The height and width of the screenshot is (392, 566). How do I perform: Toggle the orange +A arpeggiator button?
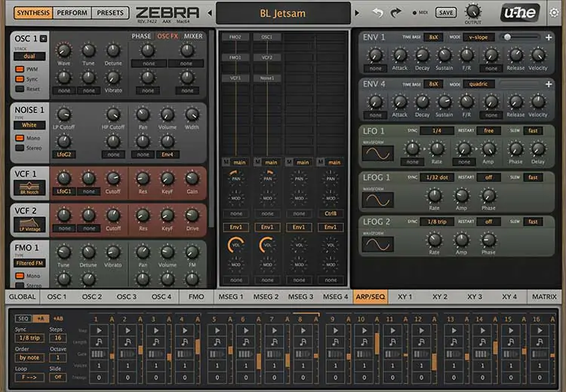tap(41, 318)
